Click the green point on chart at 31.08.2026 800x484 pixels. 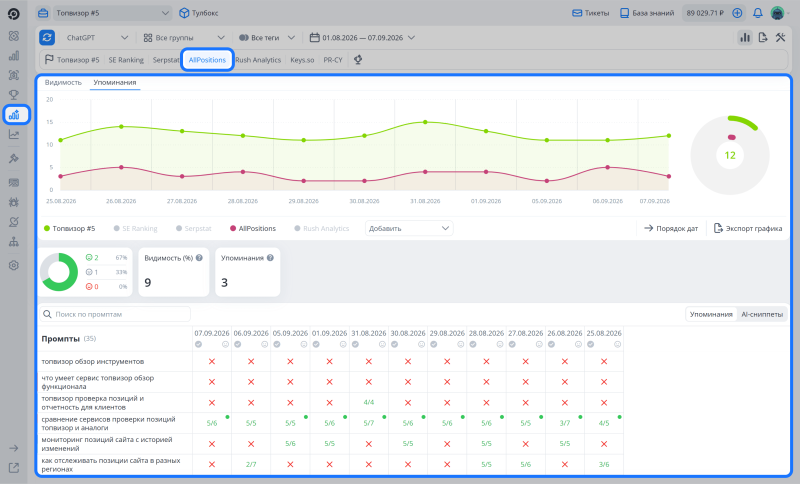point(425,122)
